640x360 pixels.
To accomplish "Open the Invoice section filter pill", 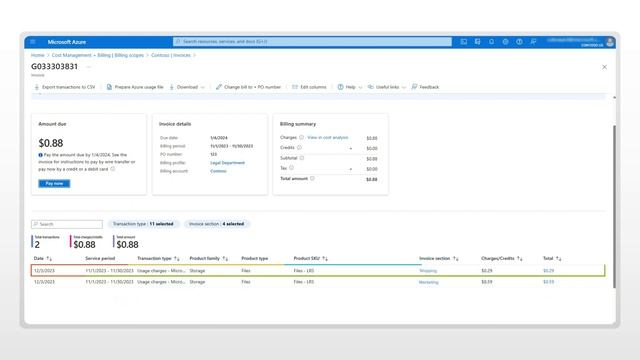I will pos(216,224).
